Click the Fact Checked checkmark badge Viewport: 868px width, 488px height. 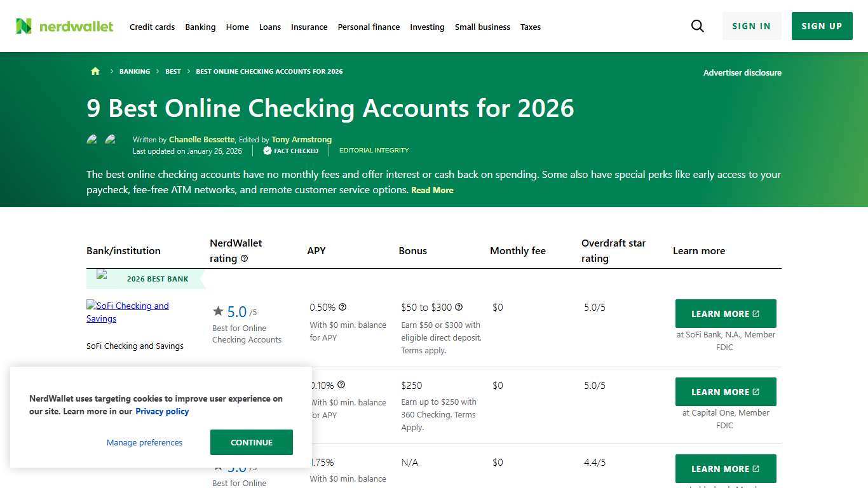(x=268, y=151)
